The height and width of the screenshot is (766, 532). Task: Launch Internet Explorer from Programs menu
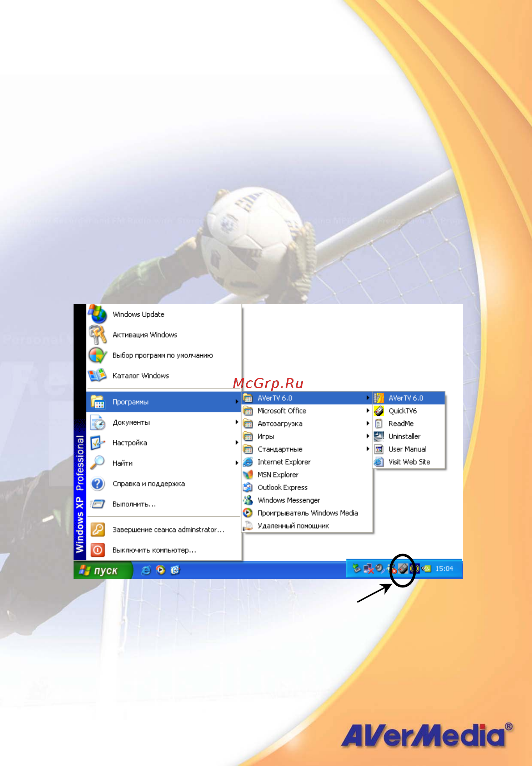pos(307,462)
